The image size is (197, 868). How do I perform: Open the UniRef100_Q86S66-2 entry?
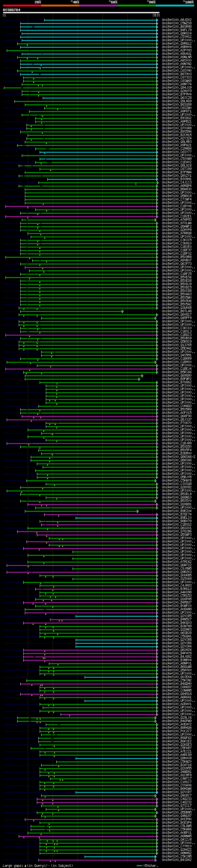pyautogui.click(x=179, y=457)
